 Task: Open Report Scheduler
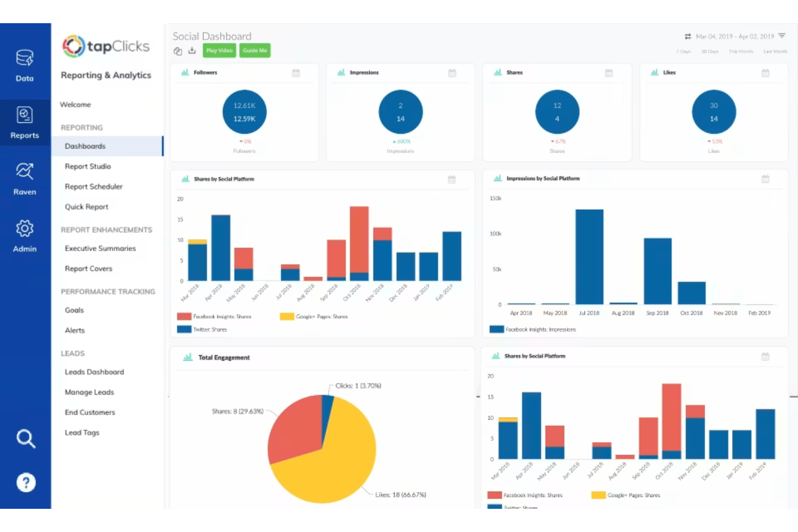94,186
